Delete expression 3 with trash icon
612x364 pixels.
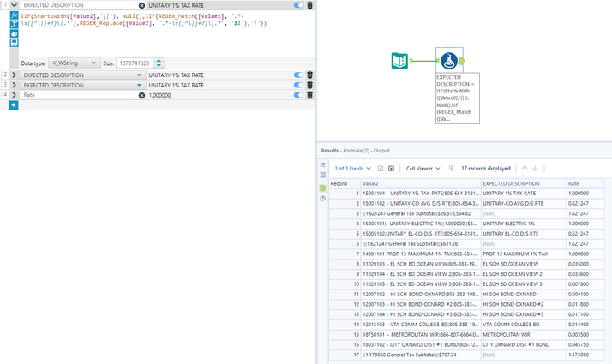pyautogui.click(x=310, y=85)
